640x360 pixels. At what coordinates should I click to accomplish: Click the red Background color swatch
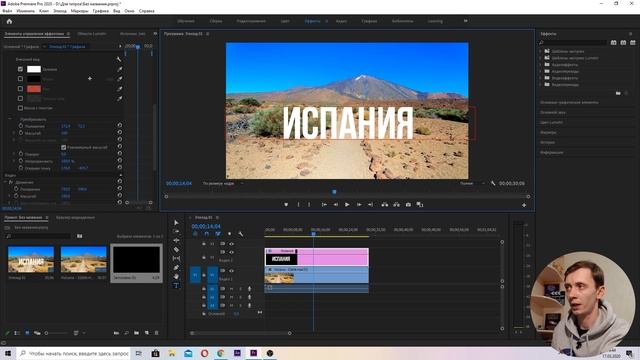coord(34,89)
